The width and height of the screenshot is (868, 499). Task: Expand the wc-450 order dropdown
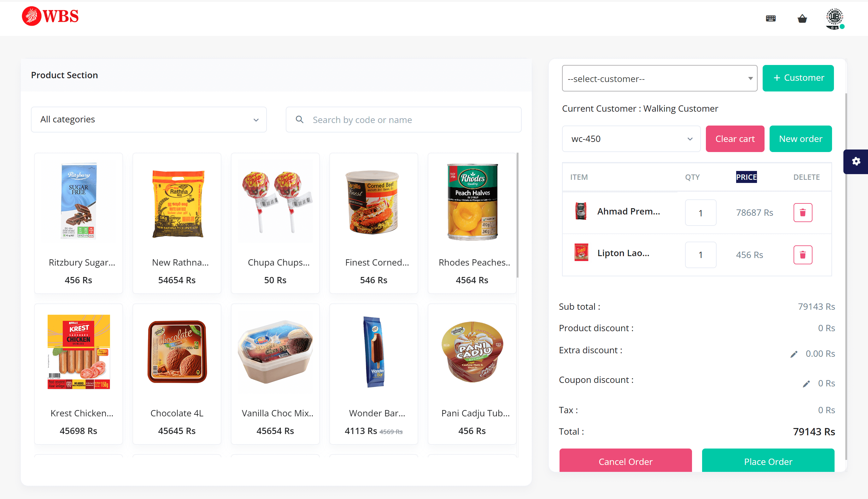[x=631, y=139]
